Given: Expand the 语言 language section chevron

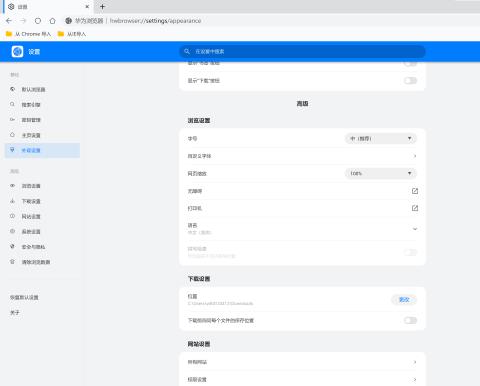Looking at the screenshot, I should 415,229.
